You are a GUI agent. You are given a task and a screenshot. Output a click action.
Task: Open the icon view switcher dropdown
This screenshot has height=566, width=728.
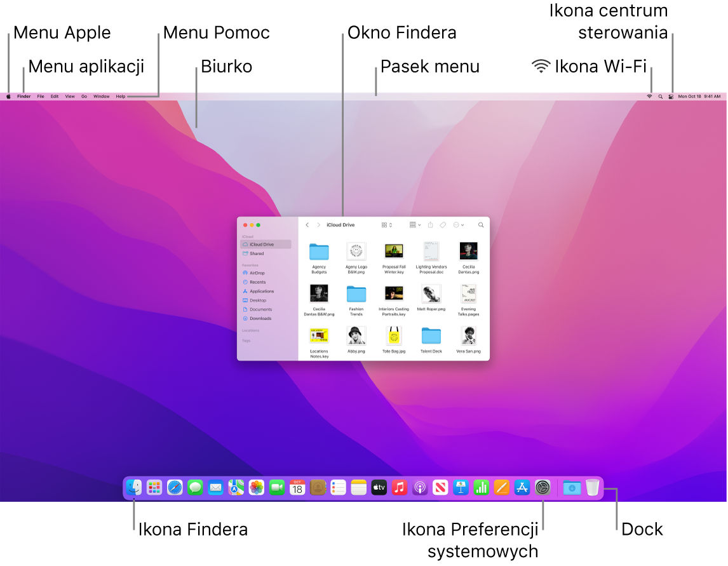tap(387, 225)
